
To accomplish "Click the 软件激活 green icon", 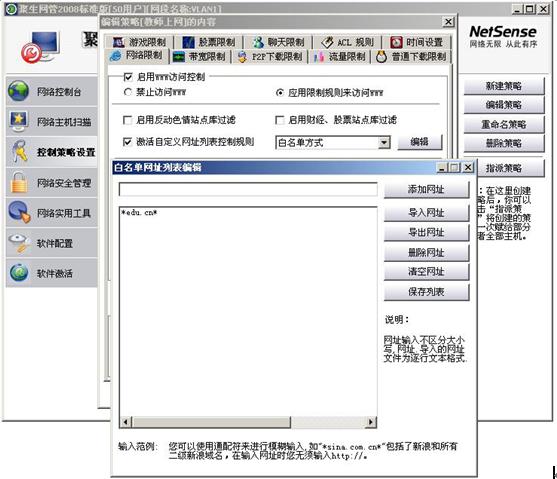I will [19, 273].
